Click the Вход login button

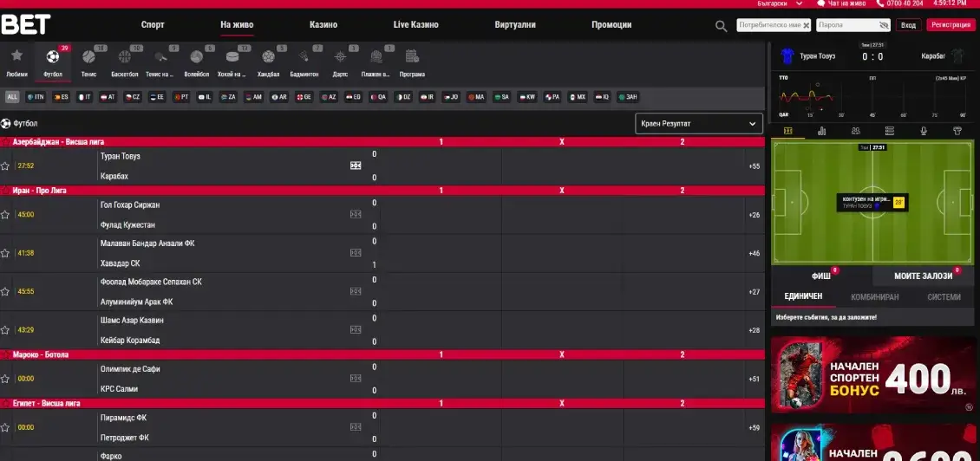(x=908, y=25)
